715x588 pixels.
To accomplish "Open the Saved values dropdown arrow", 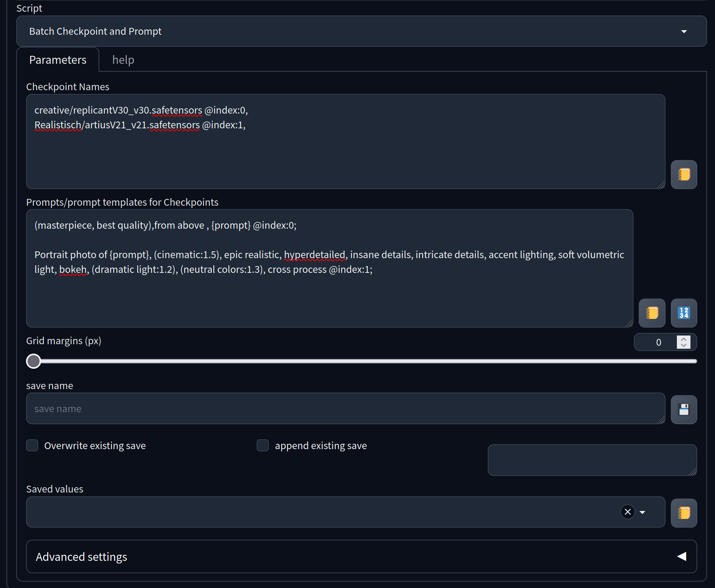I will pyautogui.click(x=643, y=512).
